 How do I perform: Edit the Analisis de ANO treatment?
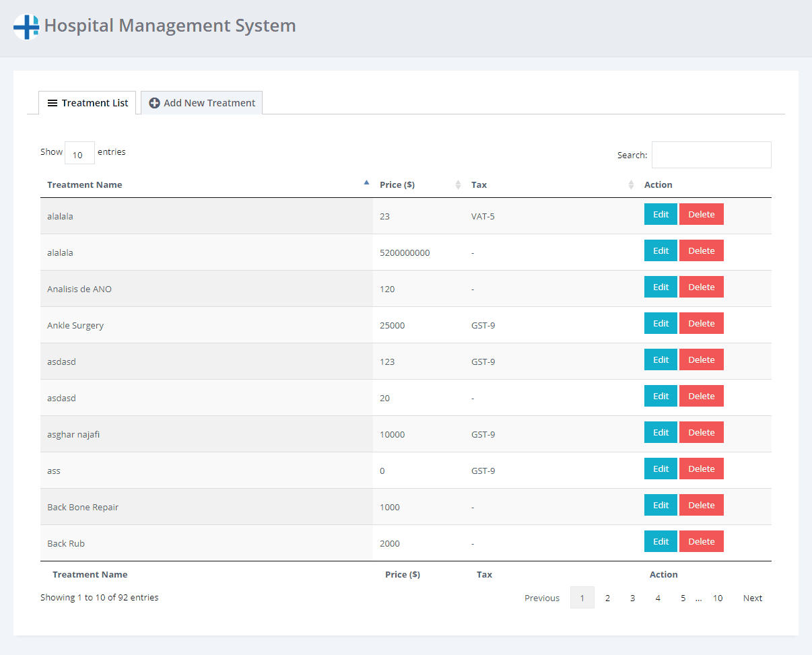pyautogui.click(x=661, y=287)
